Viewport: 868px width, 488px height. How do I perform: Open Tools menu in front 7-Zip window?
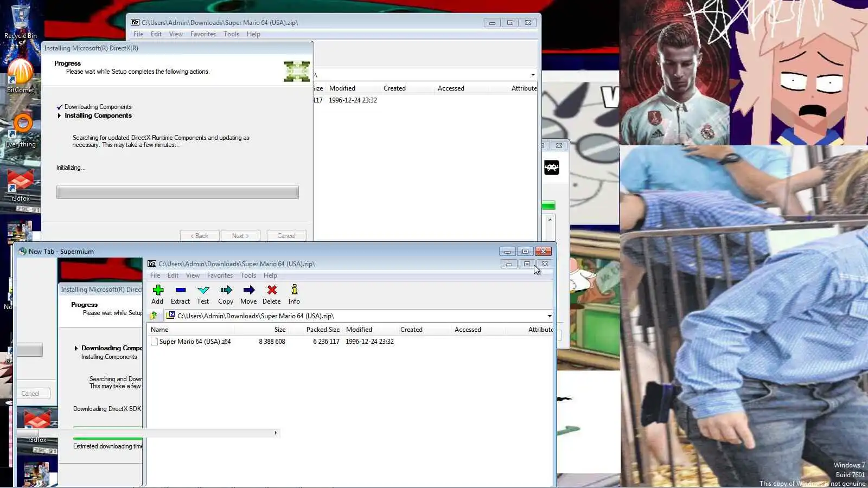click(248, 275)
